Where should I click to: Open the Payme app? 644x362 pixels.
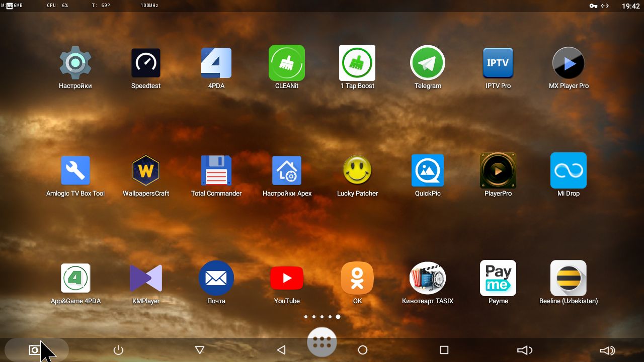coord(498,278)
